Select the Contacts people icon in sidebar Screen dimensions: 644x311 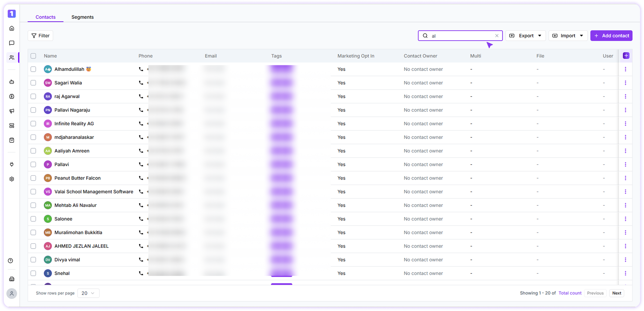point(12,57)
